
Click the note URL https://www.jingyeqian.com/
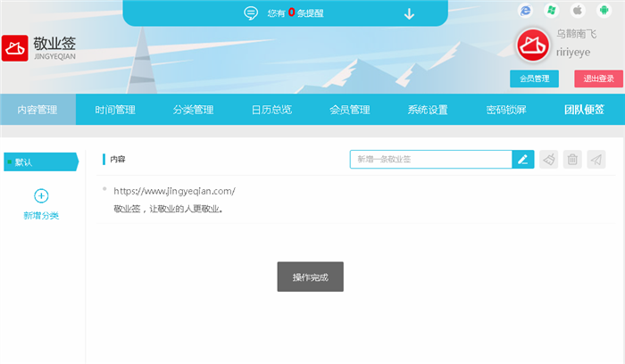point(175,191)
